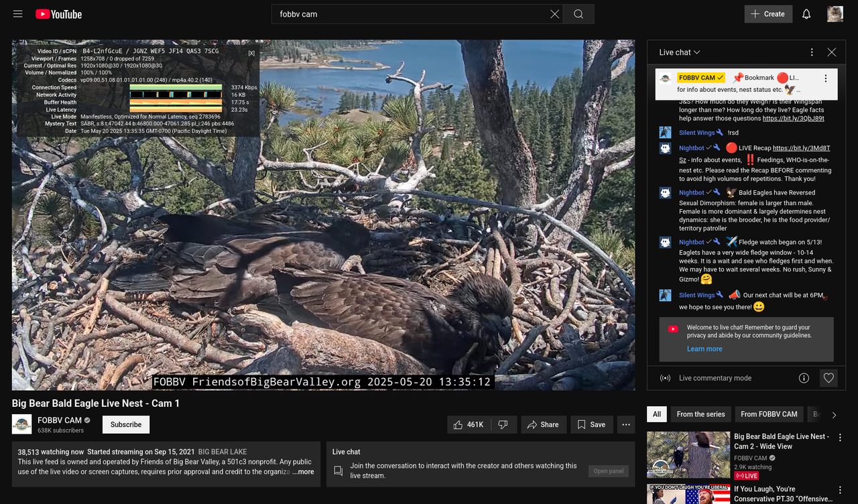
Task: Open the hamburger guide menu
Action: point(18,14)
